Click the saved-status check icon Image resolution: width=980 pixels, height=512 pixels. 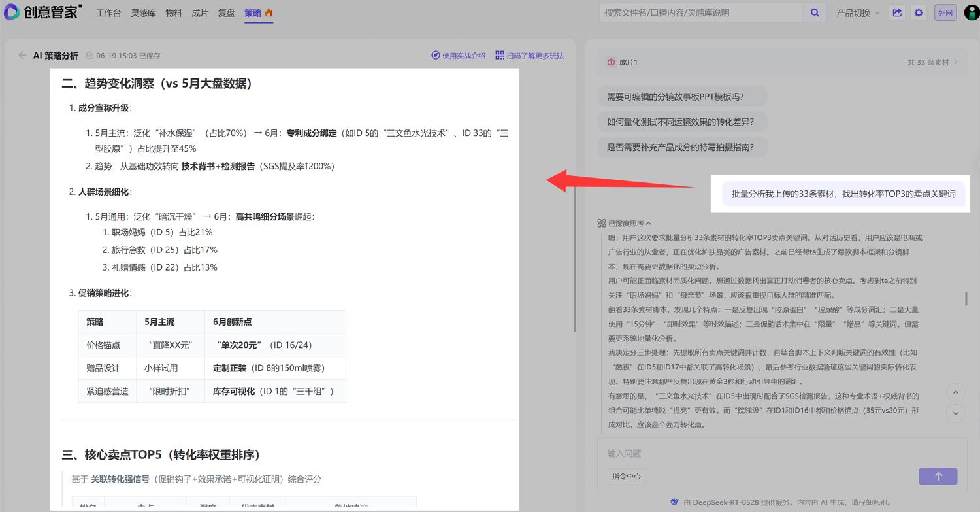pos(90,56)
